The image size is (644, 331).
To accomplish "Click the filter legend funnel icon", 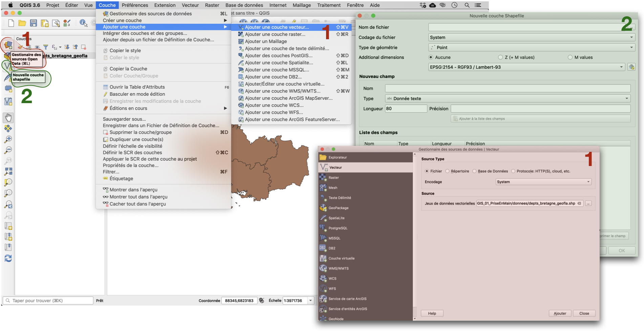I will point(46,47).
